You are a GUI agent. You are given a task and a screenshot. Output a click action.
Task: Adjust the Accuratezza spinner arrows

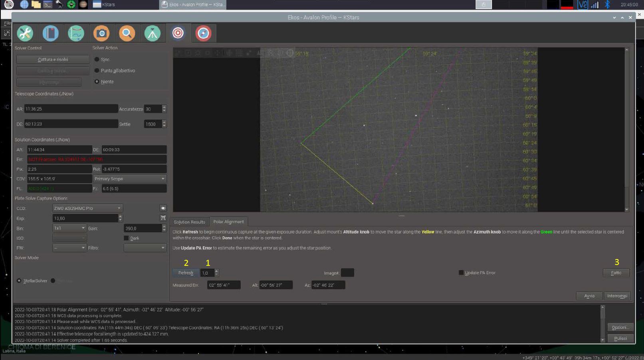click(164, 109)
